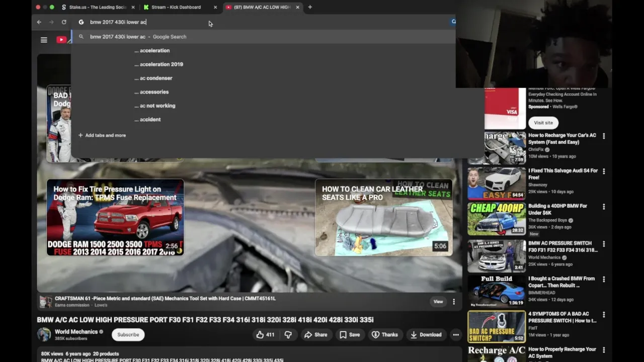Switch to the Stream - Kick Dashboard tab
The height and width of the screenshot is (362, 644).
tap(176, 7)
